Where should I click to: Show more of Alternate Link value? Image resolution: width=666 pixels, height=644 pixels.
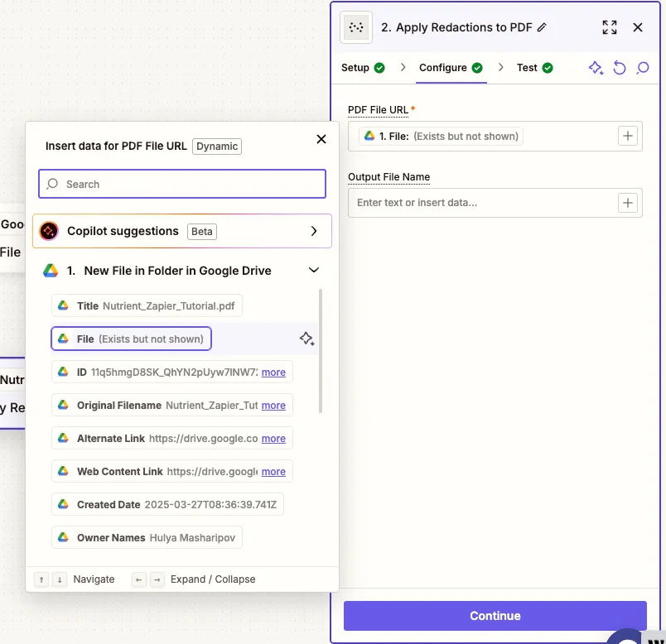pyautogui.click(x=273, y=439)
